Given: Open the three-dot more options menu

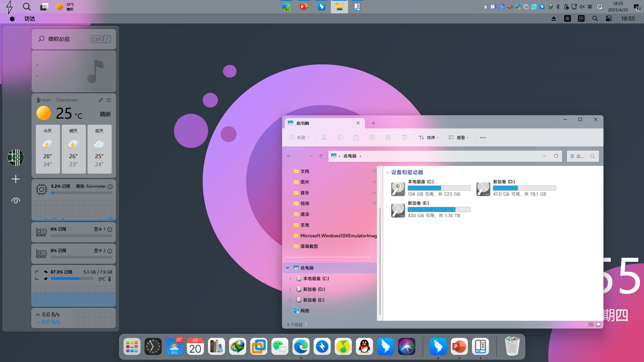Looking at the screenshot, I should tap(483, 137).
